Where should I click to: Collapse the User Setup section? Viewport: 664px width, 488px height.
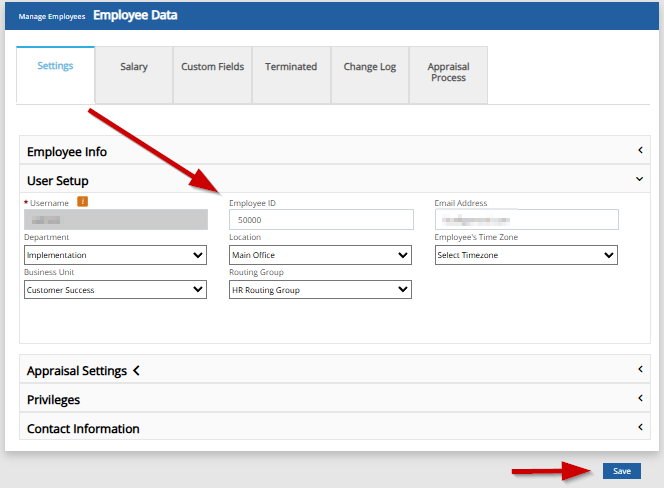point(639,180)
